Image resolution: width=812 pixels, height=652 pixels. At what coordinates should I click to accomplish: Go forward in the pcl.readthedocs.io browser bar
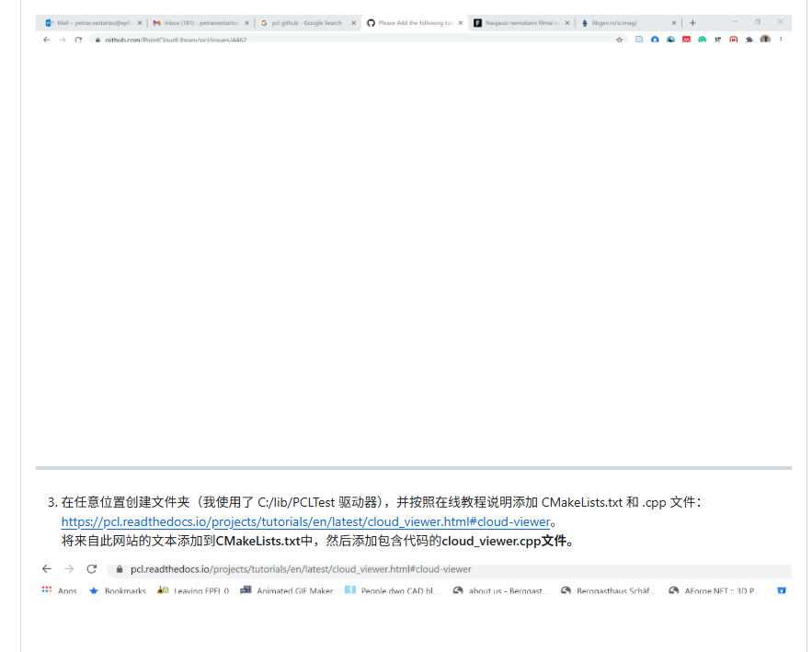(x=69, y=568)
